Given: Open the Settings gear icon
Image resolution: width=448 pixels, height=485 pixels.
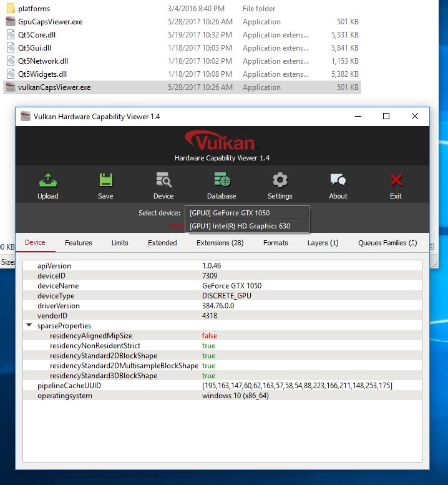Looking at the screenshot, I should (x=280, y=180).
